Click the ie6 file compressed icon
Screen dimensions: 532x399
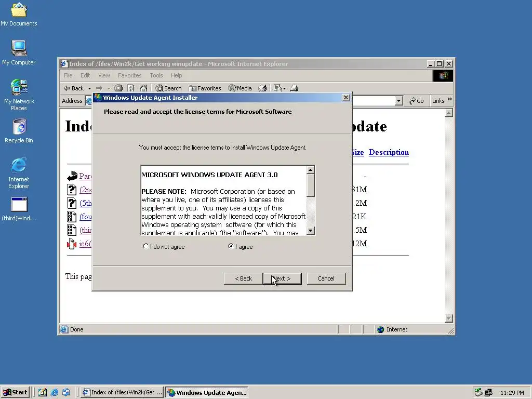pos(72,244)
